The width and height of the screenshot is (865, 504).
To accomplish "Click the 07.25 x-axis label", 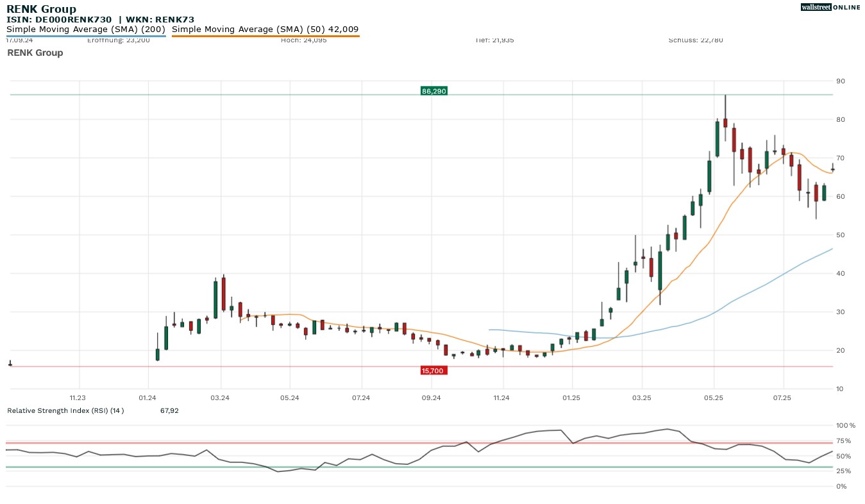I will tap(783, 398).
